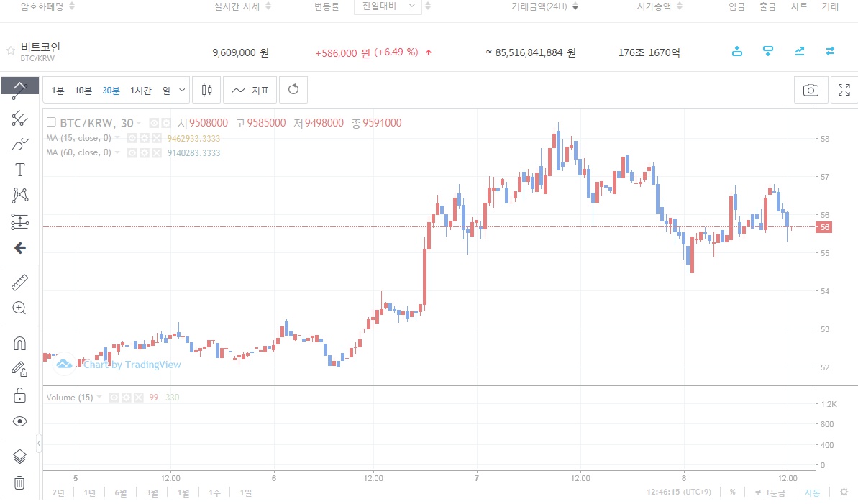Hide all drawings with eye icon

click(19, 421)
